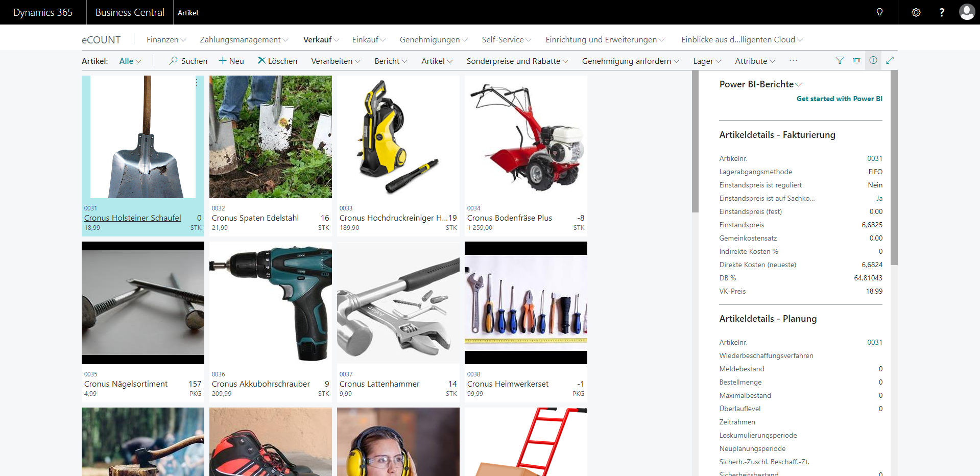Select the Cronus Hochdruckreiniger tile image

point(398,137)
